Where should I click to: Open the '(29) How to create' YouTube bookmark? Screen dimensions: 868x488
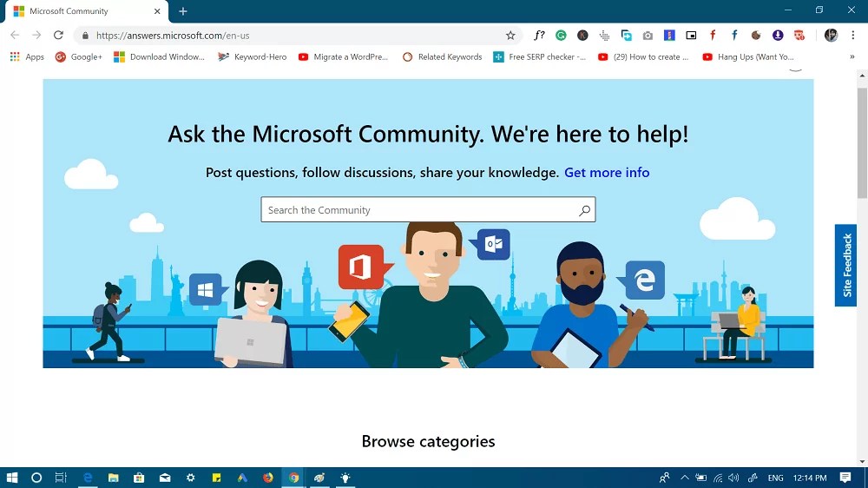tap(642, 56)
